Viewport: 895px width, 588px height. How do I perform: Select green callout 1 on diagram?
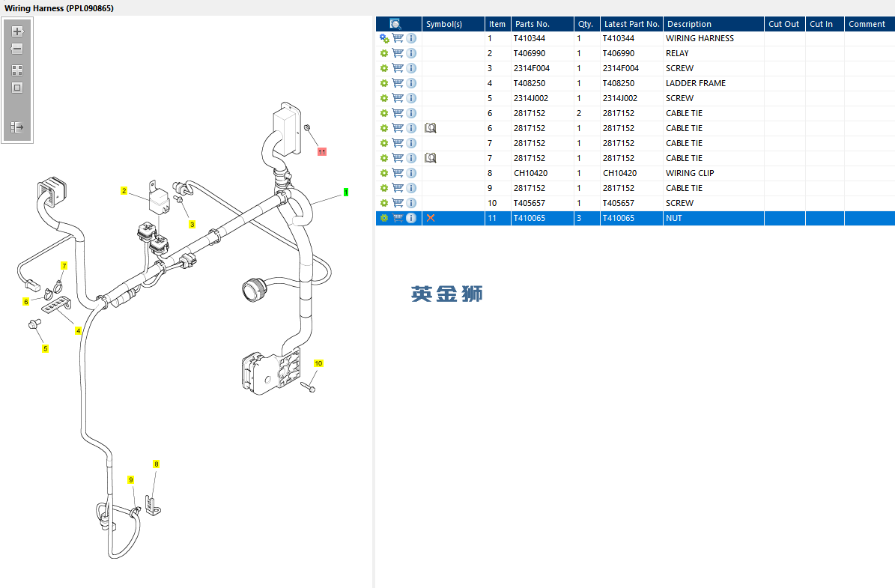pos(346,193)
